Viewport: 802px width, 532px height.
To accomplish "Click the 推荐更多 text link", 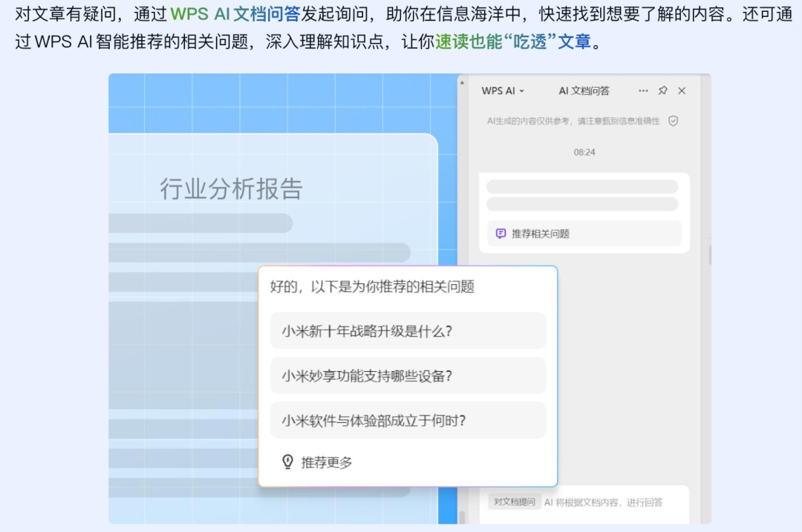I will pos(327,463).
